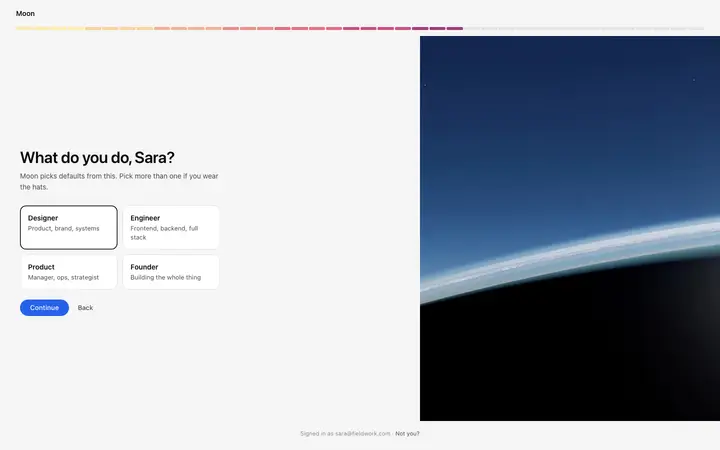Click the Moon logo text
Screen dimensions: 720x450
tap(25, 13)
